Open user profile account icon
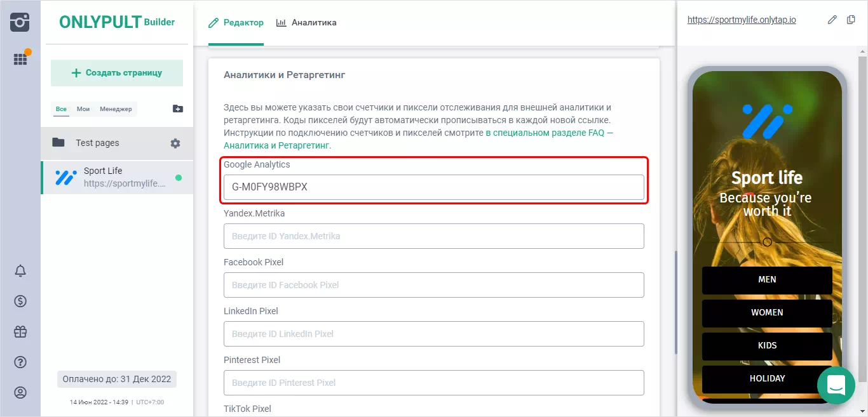Screen dimensions: 868x417 pyautogui.click(x=20, y=393)
